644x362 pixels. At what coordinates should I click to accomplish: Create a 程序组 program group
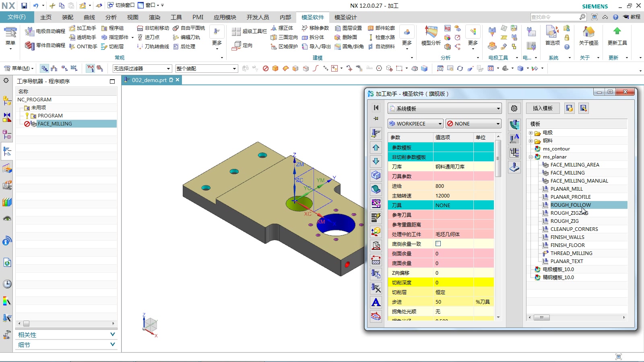click(112, 28)
